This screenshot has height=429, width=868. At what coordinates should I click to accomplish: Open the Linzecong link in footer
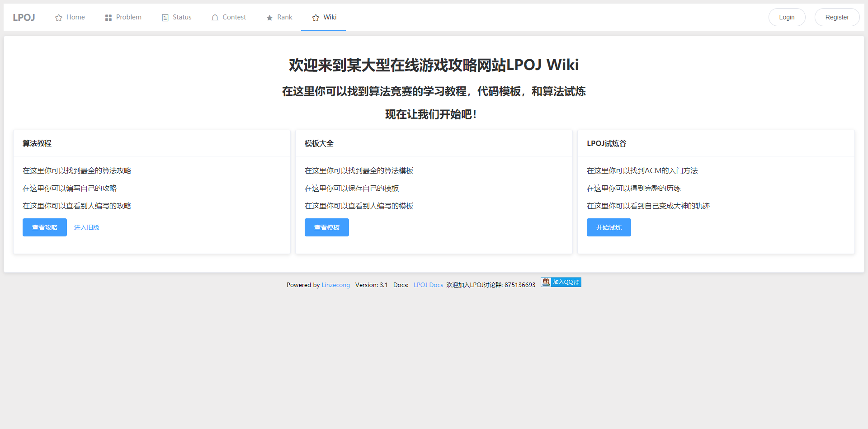pos(335,285)
